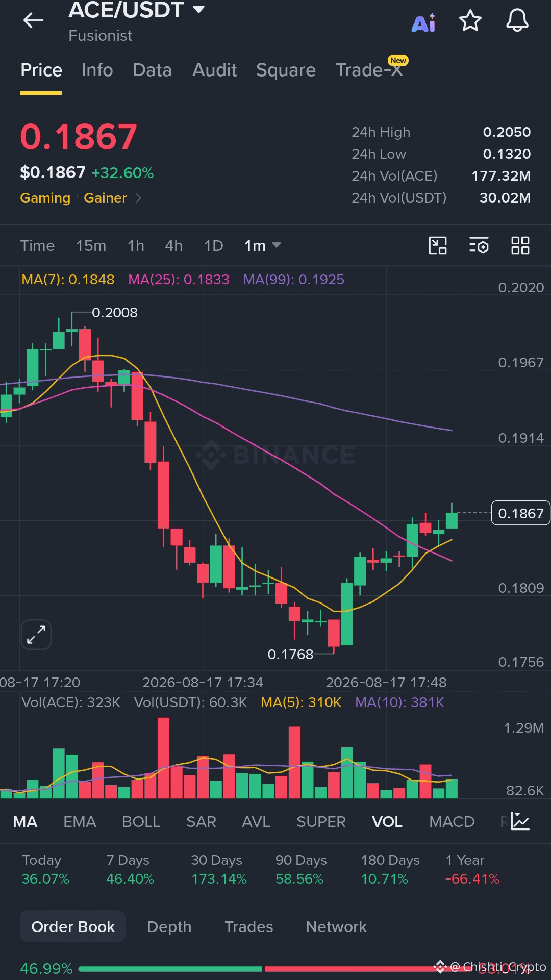Select the 1h timeframe
Viewport: 551px width, 980px height.
(136, 246)
